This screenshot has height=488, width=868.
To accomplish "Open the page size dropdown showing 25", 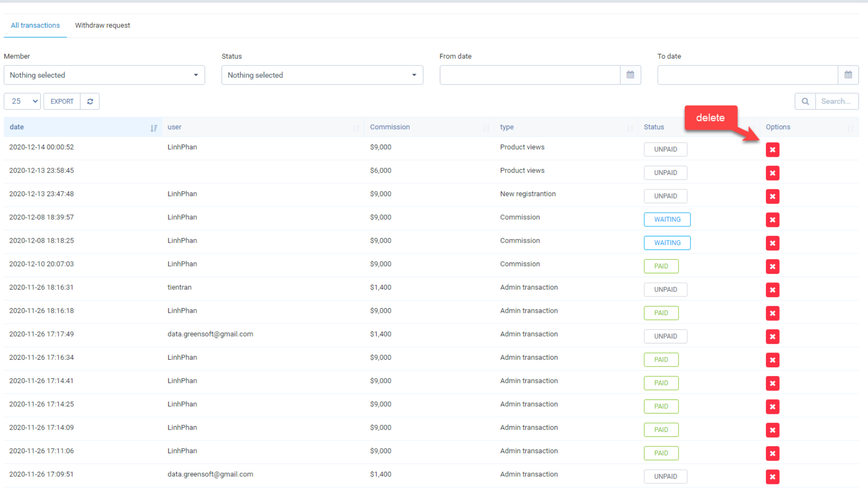I will click(x=22, y=101).
